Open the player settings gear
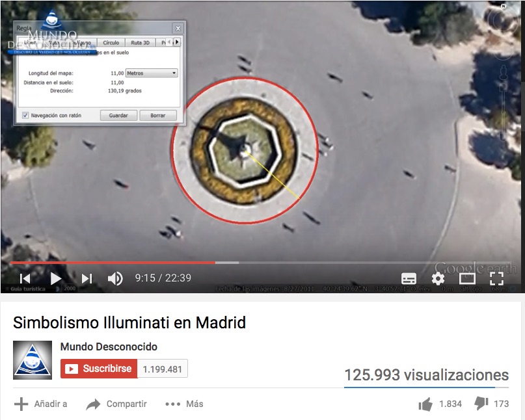 [438, 278]
